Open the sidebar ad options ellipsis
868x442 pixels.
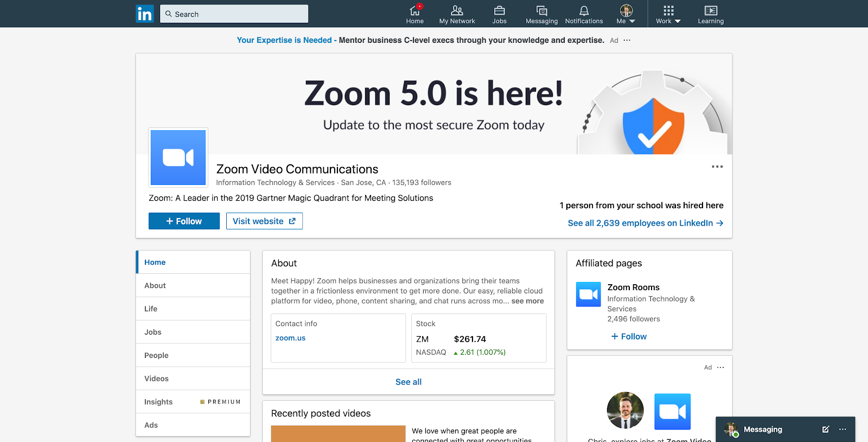(x=720, y=367)
